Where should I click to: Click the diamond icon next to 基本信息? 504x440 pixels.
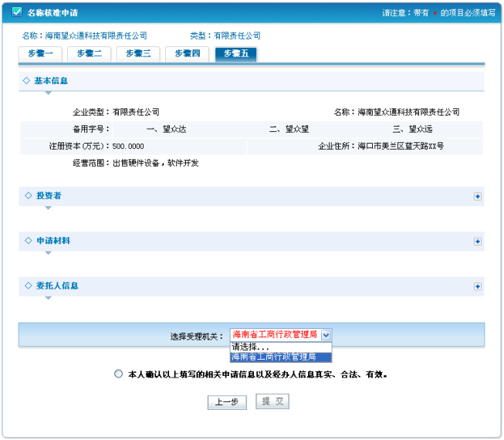tap(28, 80)
